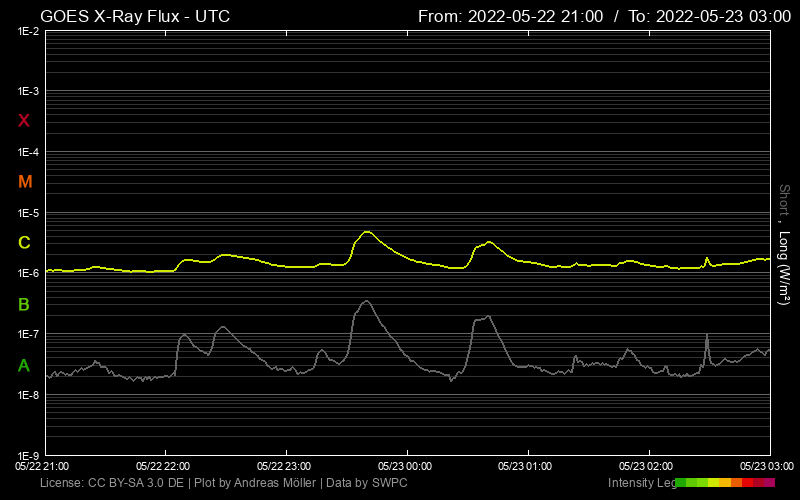Viewport: 800px width, 500px height.
Task: Click the 1E-7 y-axis label
Action: (x=28, y=335)
